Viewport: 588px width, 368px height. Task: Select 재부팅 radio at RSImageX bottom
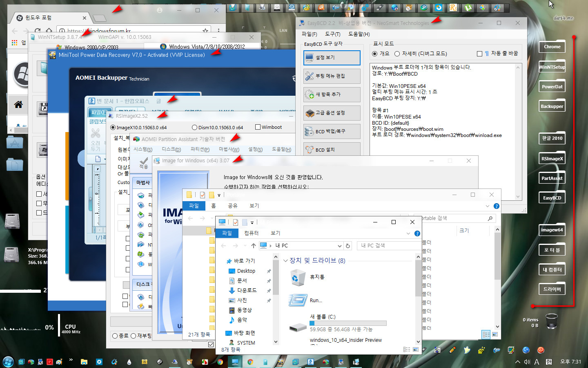click(133, 336)
